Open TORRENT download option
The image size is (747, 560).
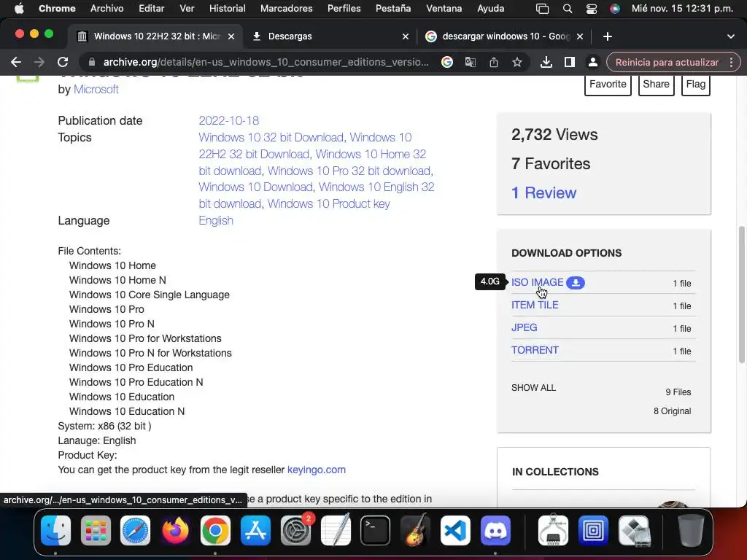(535, 350)
